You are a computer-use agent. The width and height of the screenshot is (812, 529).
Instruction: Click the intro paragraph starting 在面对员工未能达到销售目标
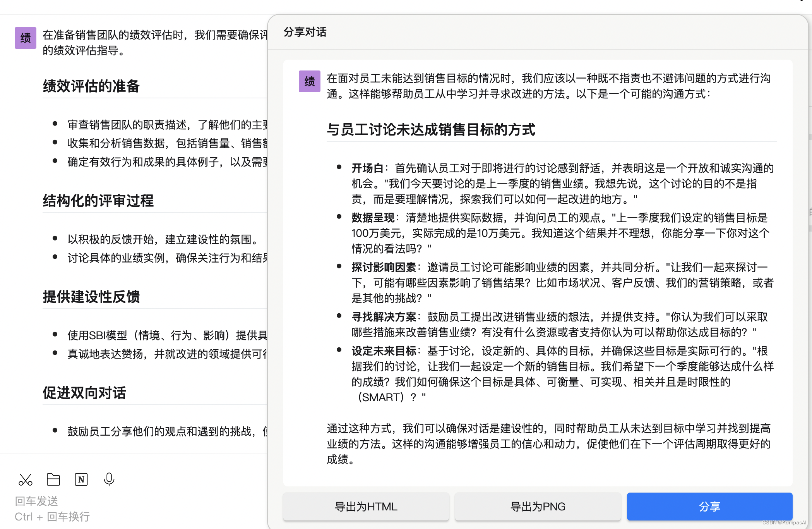tap(549, 86)
